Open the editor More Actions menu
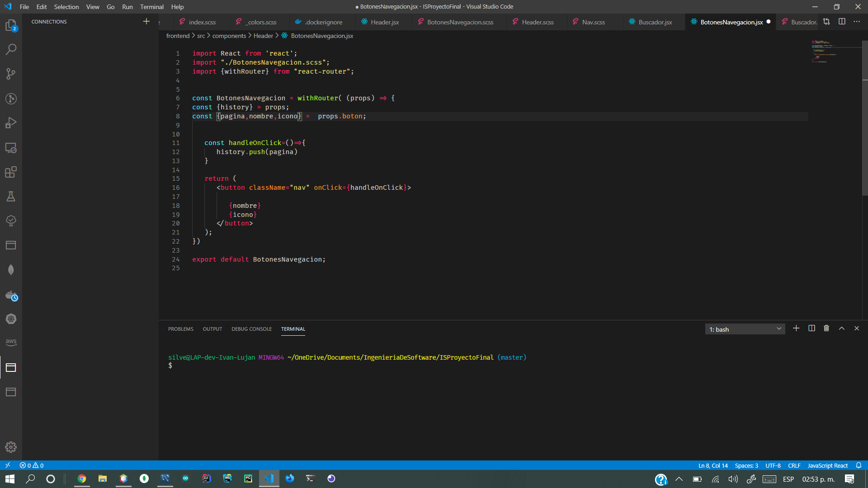This screenshot has height=488, width=868. 857,21
